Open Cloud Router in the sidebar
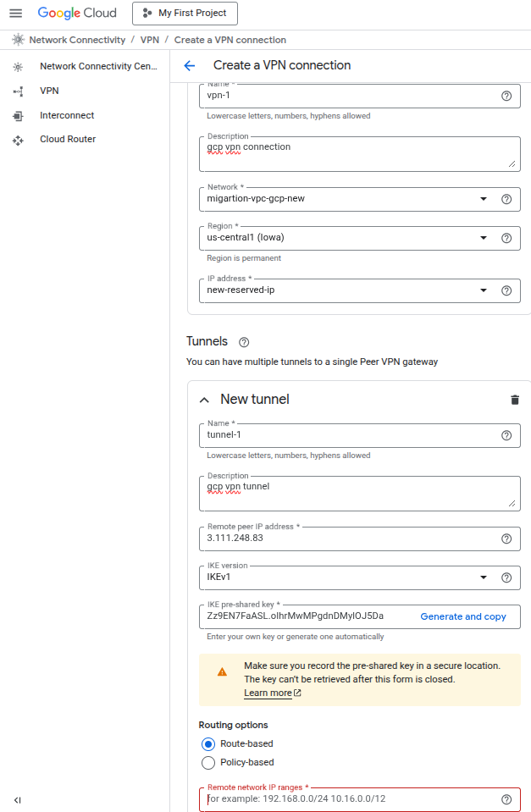Viewport: 531px width, 812px height. point(68,139)
